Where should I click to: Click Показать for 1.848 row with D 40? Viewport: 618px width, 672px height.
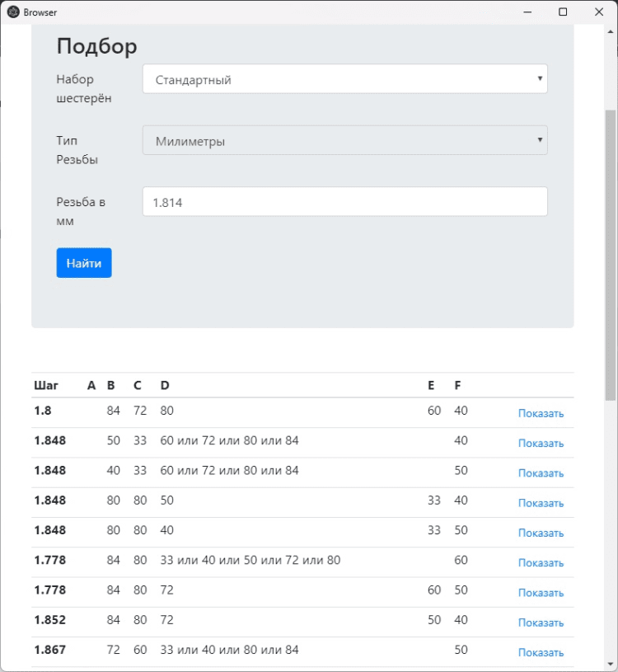click(x=541, y=533)
